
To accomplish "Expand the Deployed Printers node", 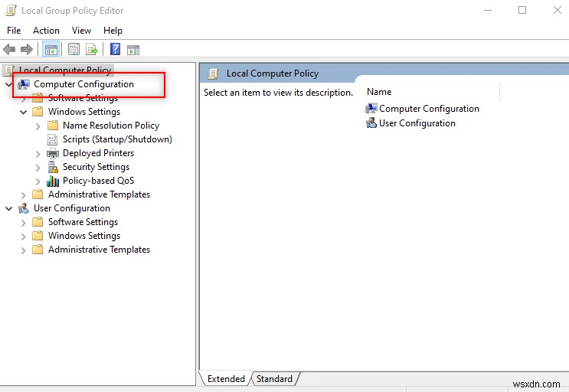I will pyautogui.click(x=38, y=154).
